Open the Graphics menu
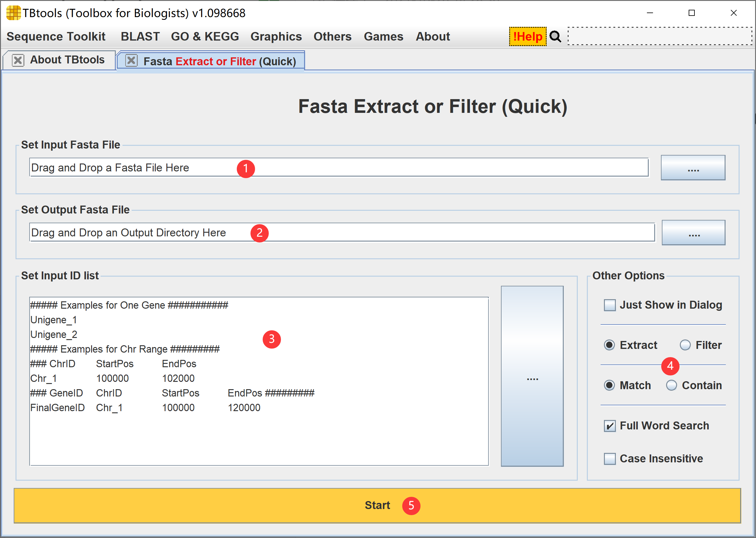This screenshot has height=538, width=756. pyautogui.click(x=276, y=36)
